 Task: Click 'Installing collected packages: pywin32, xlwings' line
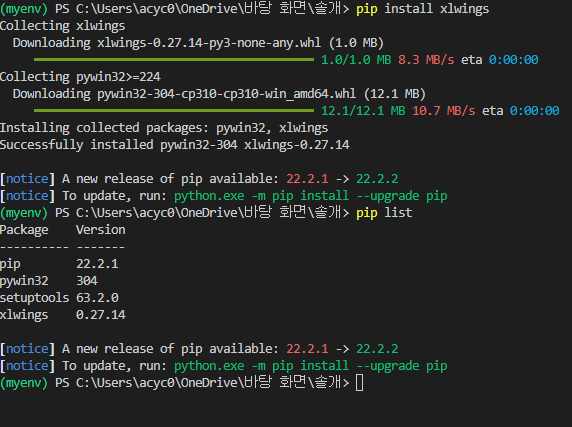[x=164, y=128]
